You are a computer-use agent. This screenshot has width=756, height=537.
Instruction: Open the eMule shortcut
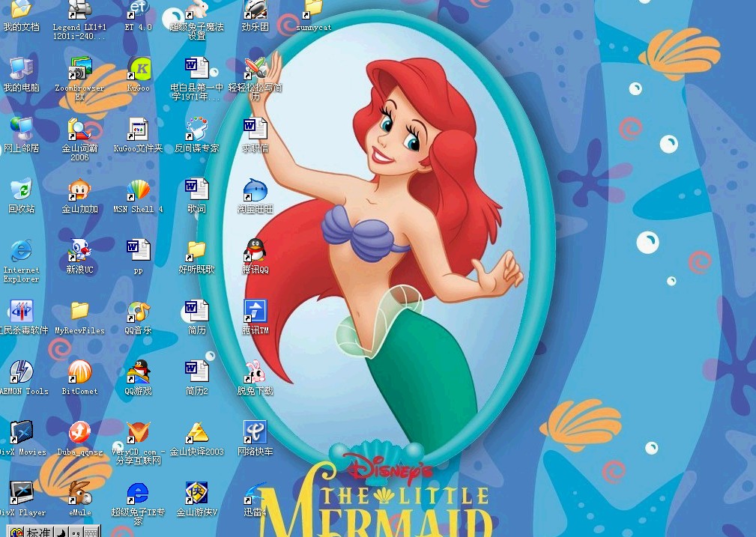pos(79,493)
